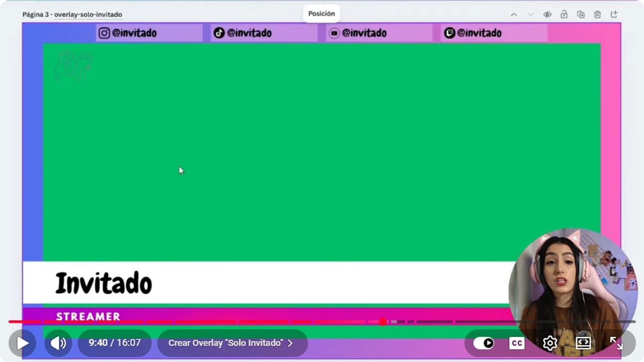Lock the page with the padlock icon

coord(564,15)
